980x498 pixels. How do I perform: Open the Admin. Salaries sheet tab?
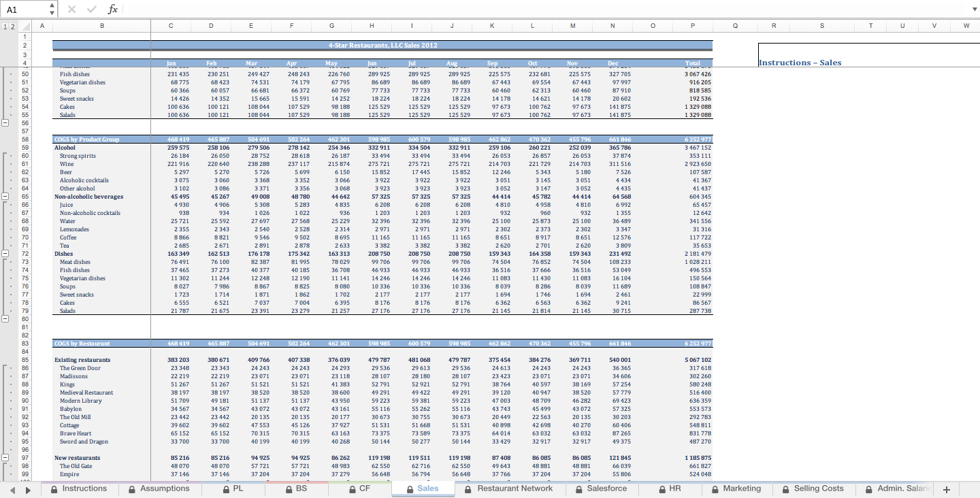coord(896,488)
